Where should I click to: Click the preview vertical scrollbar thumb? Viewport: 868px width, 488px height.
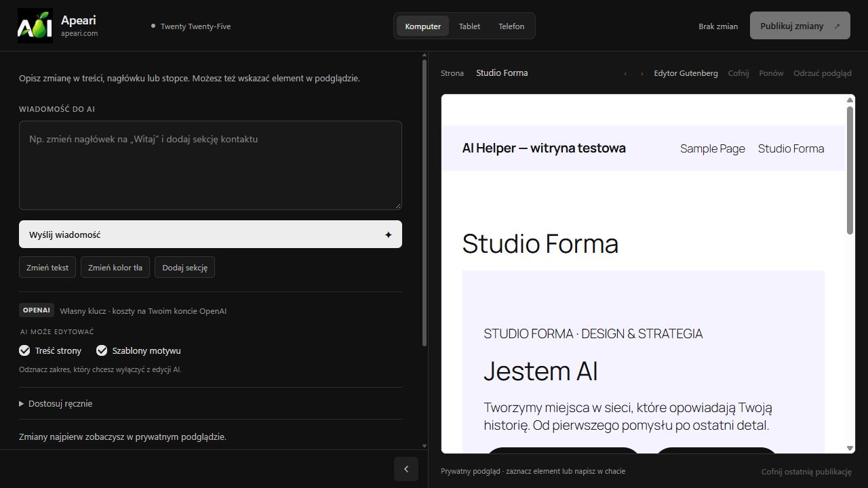[x=850, y=170]
